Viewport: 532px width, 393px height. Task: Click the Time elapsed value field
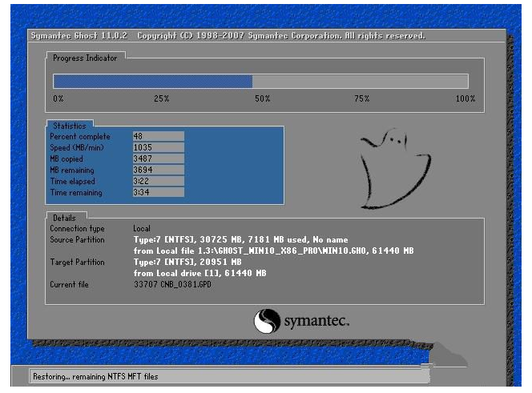[x=158, y=181]
